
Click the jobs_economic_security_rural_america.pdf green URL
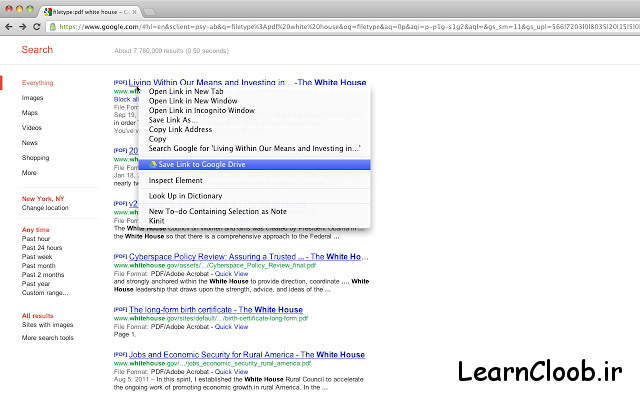point(212,364)
